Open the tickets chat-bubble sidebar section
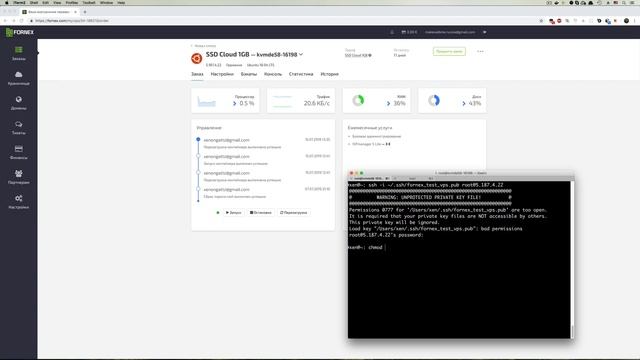Screen dimensions: 640x360 (18, 127)
